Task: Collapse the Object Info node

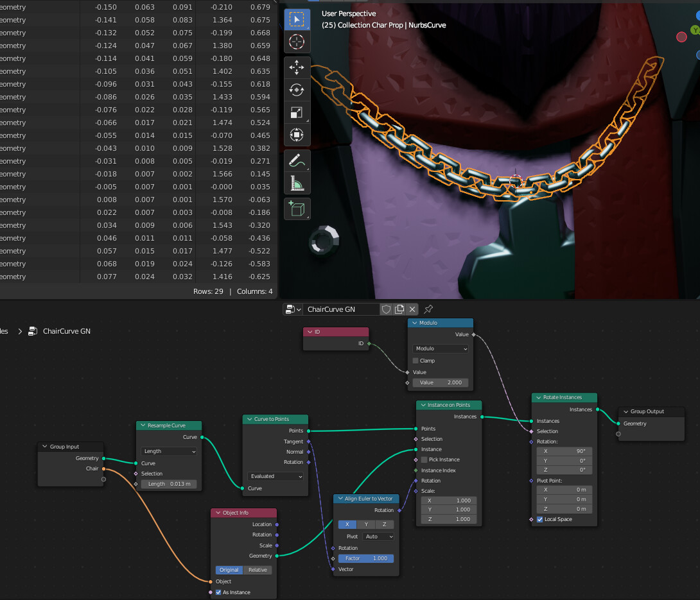Action: (218, 513)
